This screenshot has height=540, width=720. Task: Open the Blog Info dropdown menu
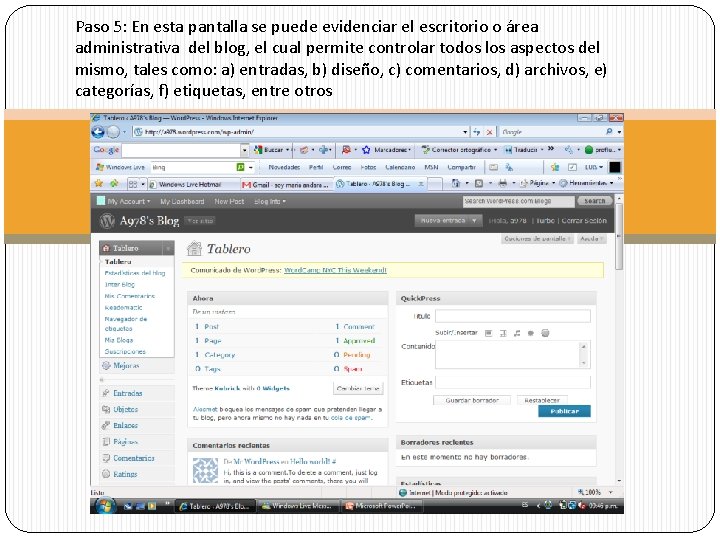(x=270, y=202)
